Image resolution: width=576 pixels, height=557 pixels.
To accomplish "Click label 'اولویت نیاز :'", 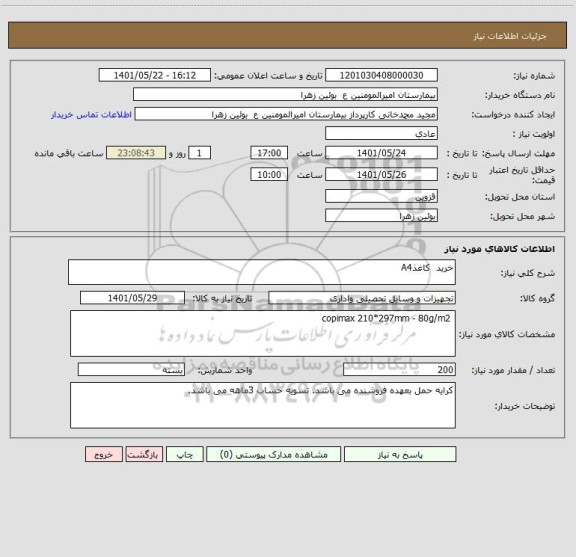I will 534,134.
